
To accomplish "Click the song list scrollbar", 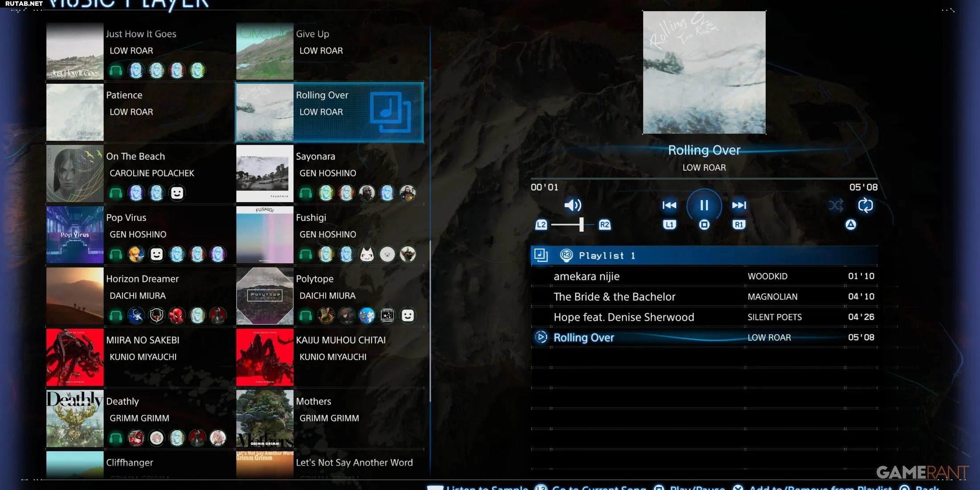I will 430,321.
